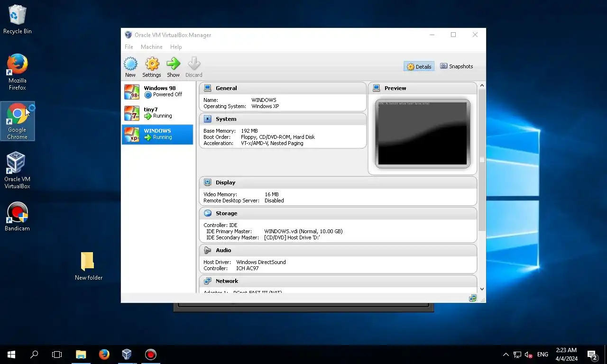
Task: Open the Help menu
Action: pyautogui.click(x=176, y=47)
